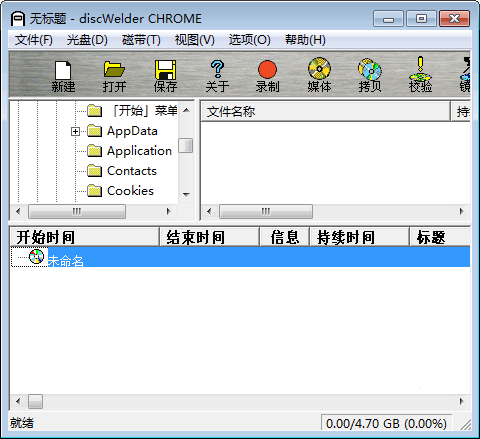The image size is (480, 439).
Task: Select the Application folder name
Action: click(139, 151)
